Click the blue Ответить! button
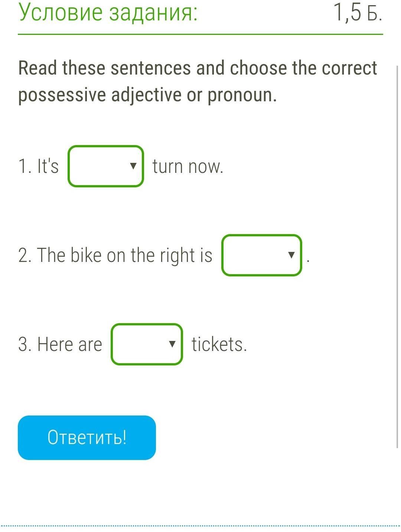Image resolution: width=401 pixels, height=532 pixels. click(x=87, y=437)
